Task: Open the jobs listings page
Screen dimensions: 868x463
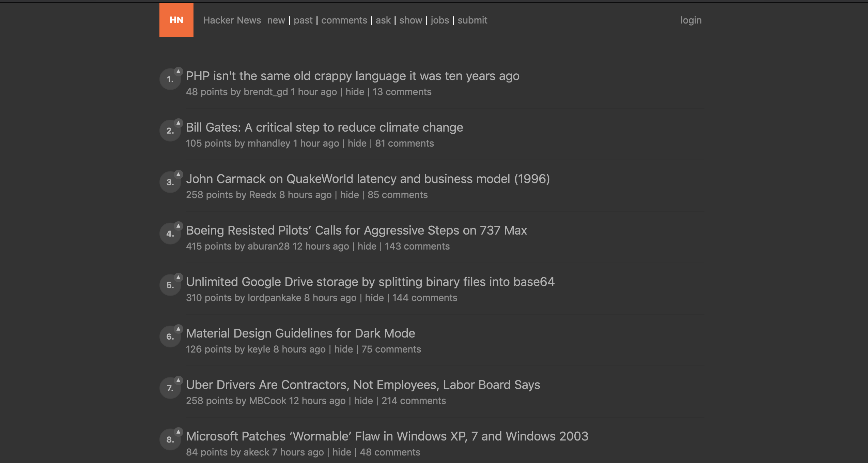Action: tap(439, 20)
